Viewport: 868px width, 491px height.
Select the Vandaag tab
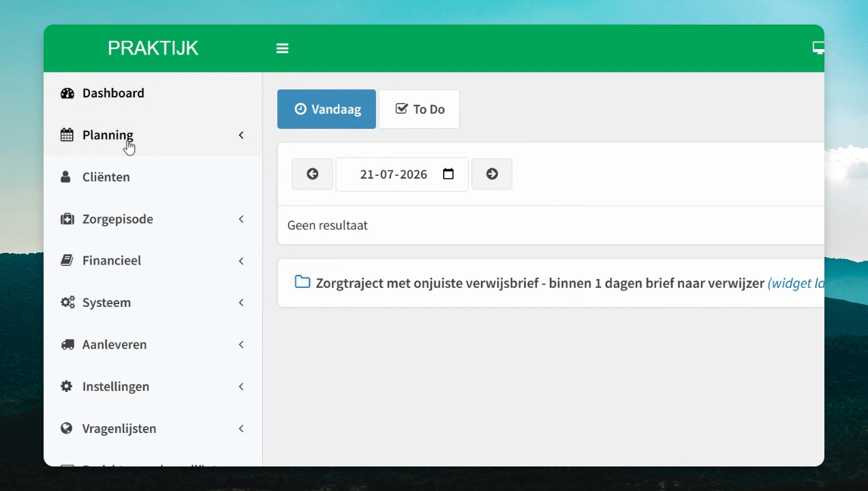coord(326,109)
